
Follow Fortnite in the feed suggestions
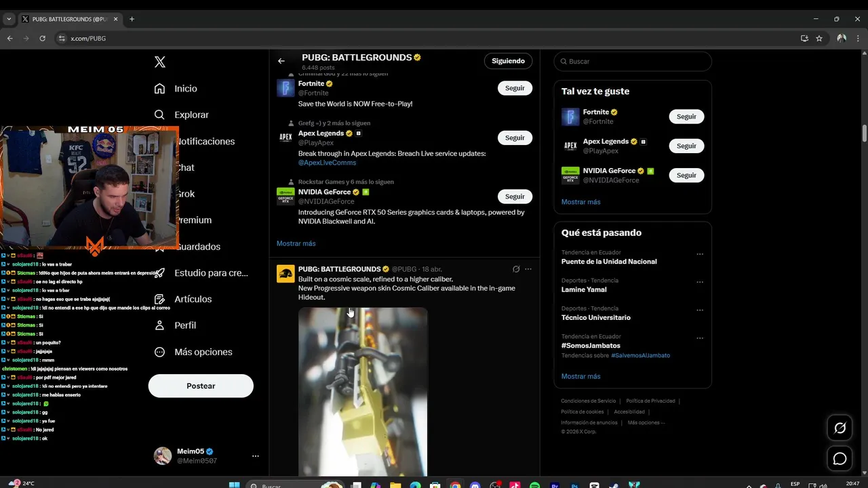click(515, 88)
